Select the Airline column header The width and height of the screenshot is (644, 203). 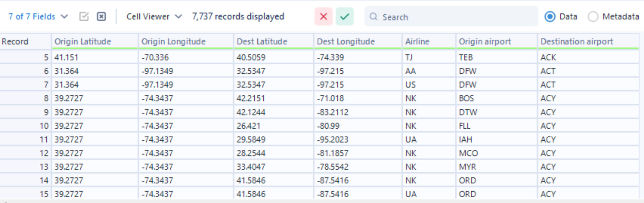coord(417,41)
